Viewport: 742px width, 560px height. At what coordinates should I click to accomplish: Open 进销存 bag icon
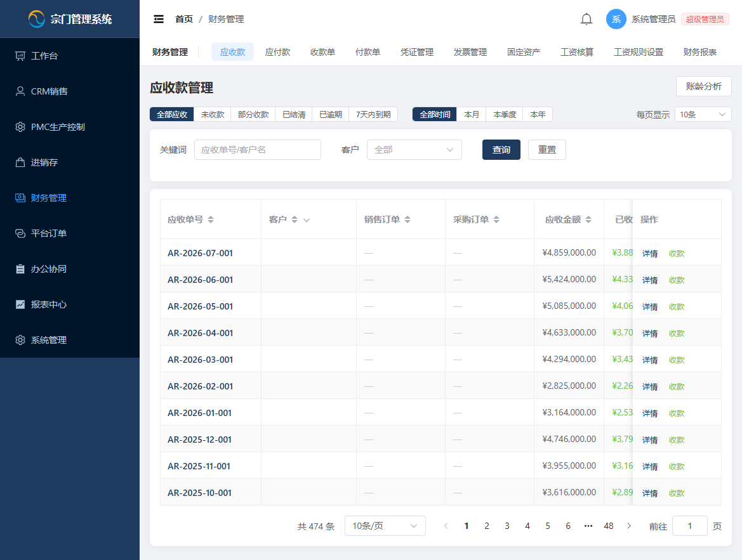20,162
